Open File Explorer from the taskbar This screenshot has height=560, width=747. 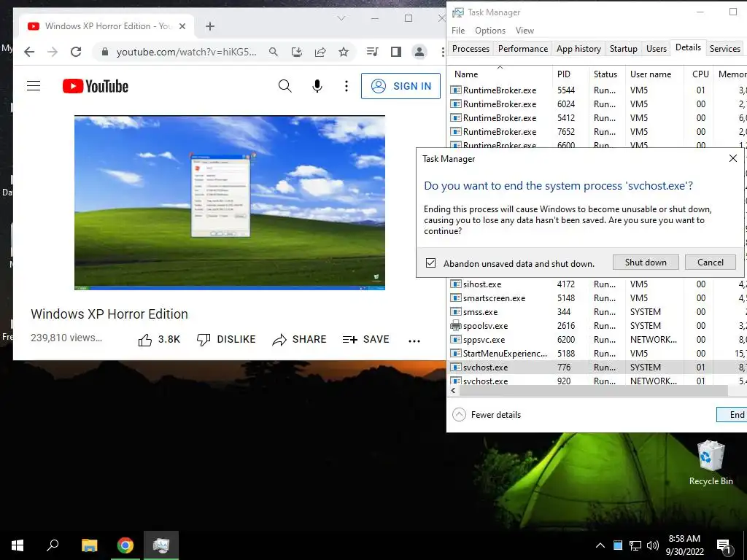[x=89, y=545]
